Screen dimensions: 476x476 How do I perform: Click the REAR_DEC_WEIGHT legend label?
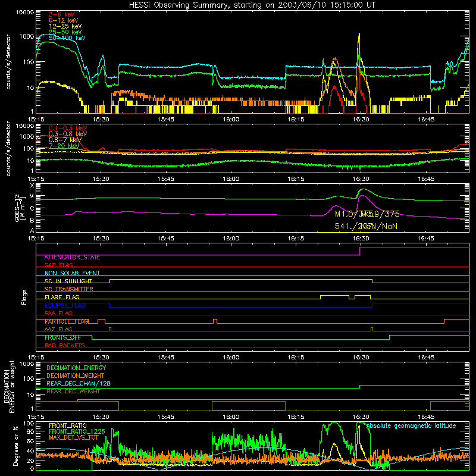73,392
